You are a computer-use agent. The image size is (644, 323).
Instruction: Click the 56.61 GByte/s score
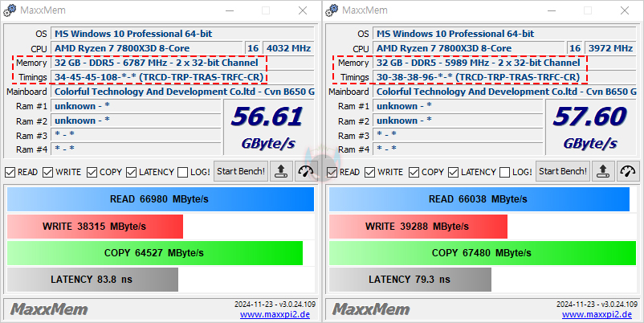[x=268, y=128]
